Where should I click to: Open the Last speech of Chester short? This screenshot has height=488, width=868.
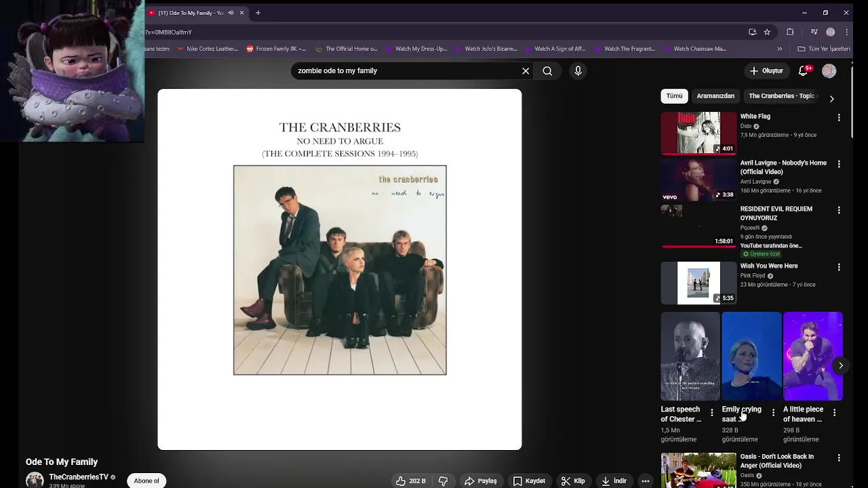(690, 357)
